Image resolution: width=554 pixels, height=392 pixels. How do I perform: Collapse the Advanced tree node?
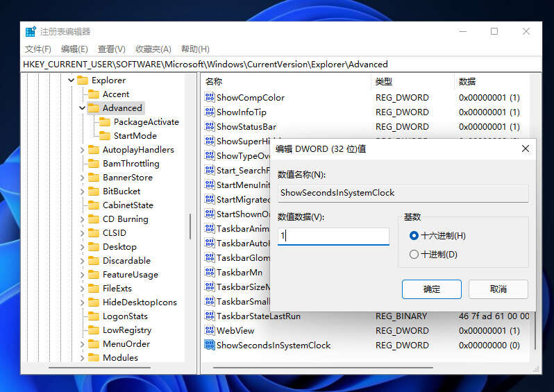pyautogui.click(x=82, y=108)
